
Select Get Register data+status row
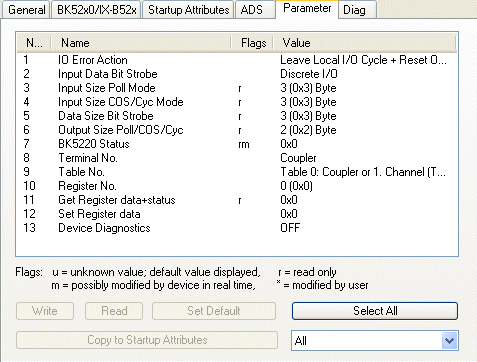[x=237, y=200]
